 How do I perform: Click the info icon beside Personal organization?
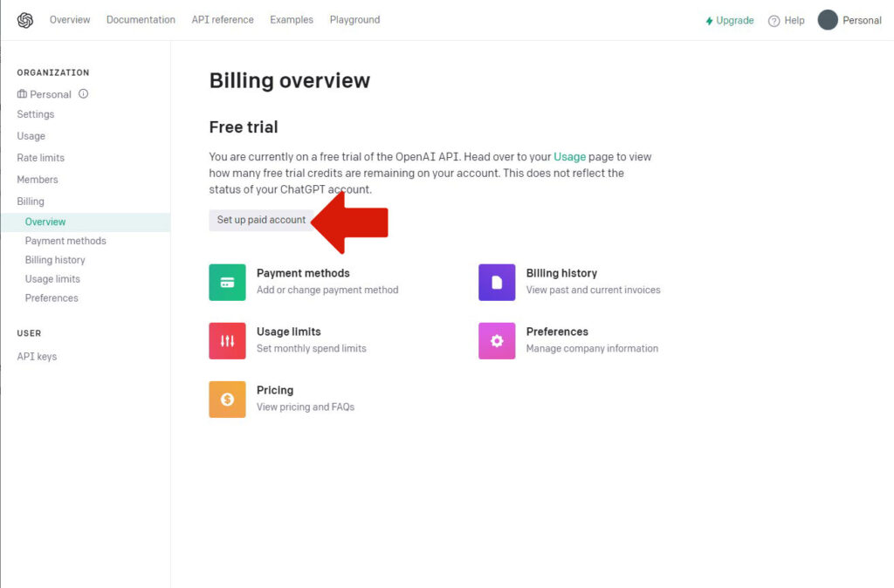(84, 94)
